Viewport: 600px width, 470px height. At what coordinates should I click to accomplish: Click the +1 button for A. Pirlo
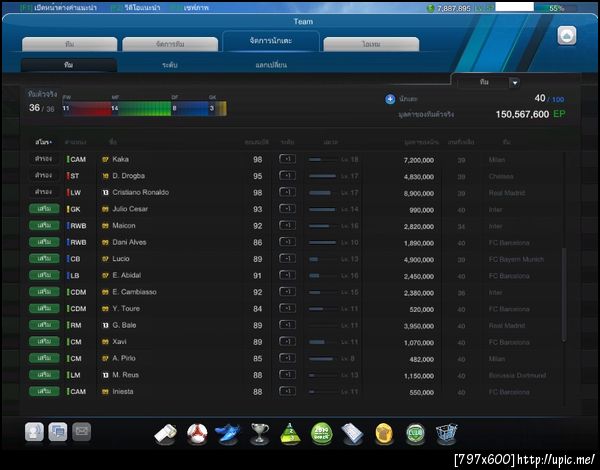click(x=287, y=358)
